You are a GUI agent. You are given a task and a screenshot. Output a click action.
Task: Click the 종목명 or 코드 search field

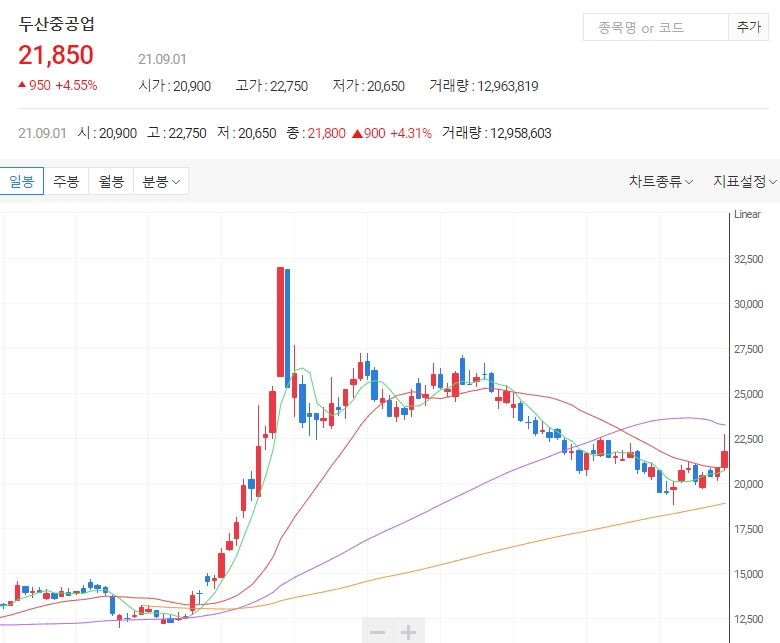[656, 27]
